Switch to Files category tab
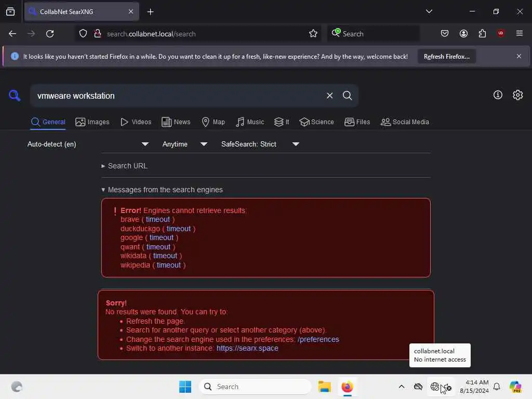Image resolution: width=532 pixels, height=399 pixels. [x=357, y=122]
